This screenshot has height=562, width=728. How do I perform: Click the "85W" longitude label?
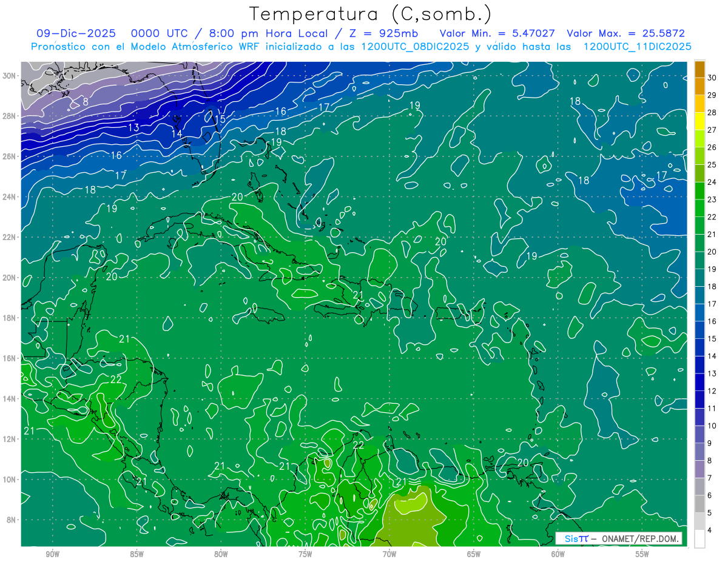(136, 554)
